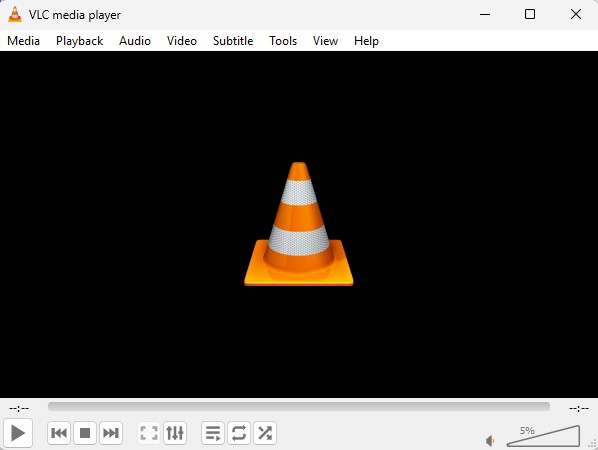Set volume on the triangular volume slider

tap(543, 436)
